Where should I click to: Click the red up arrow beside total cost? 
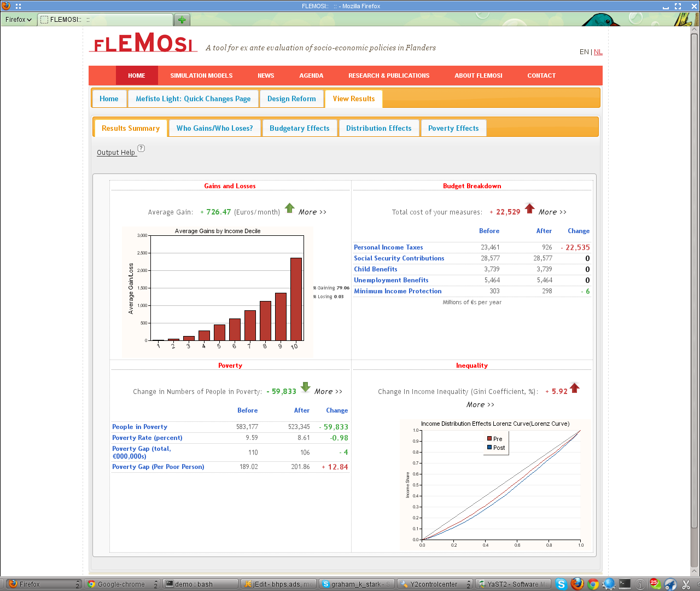[529, 208]
